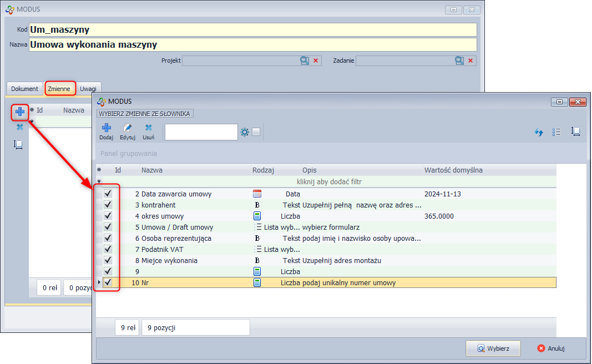The width and height of the screenshot is (592, 364).
Task: Clear the Zadanie field with red X
Action: pos(470,60)
